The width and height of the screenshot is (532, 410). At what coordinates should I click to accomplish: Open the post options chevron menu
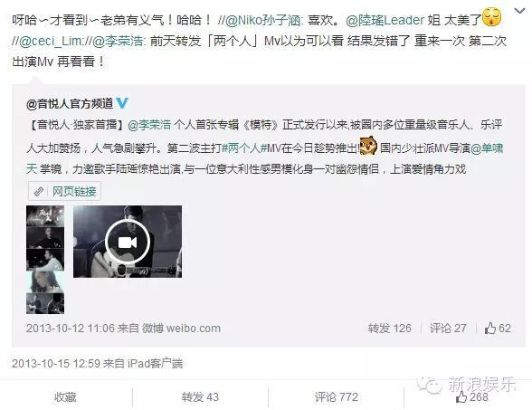pos(519,11)
